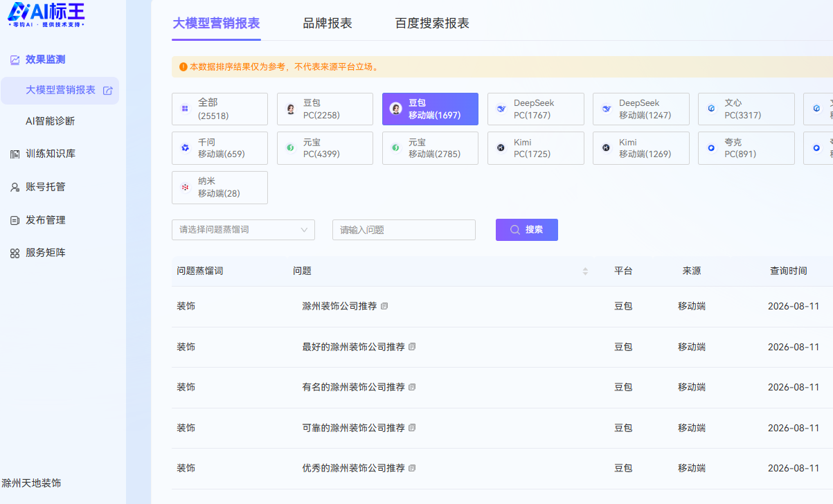Select the 全部 (25518) filter card
This screenshot has height=504, width=833.
click(220, 109)
